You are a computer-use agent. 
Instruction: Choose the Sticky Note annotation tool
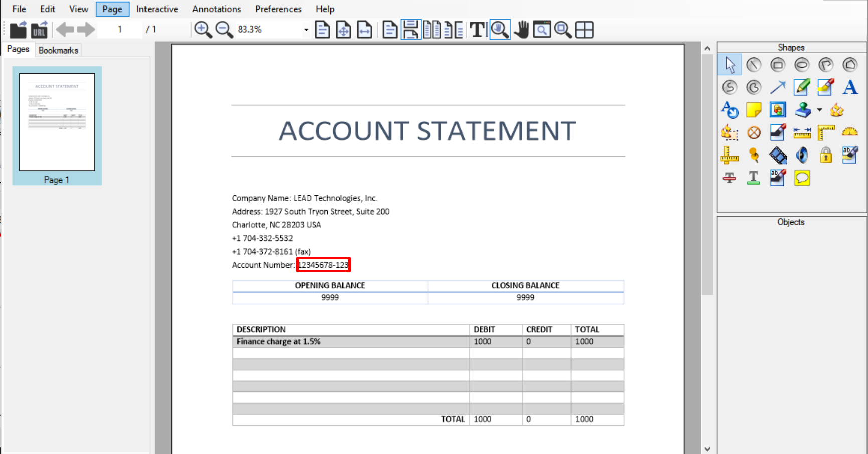754,110
